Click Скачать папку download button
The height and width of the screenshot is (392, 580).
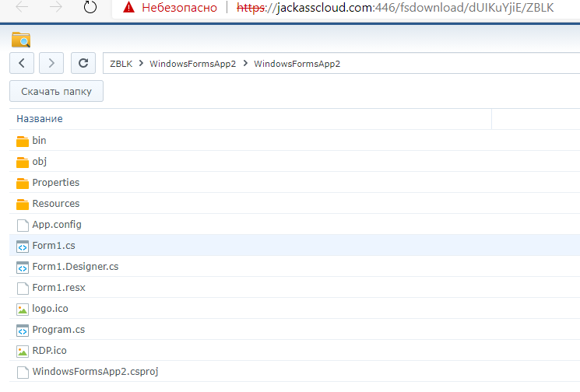point(56,91)
